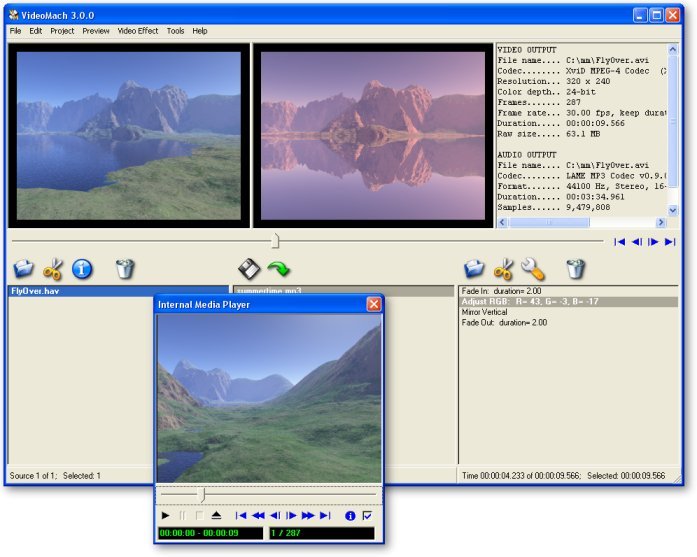Click the scissors icon above the effects list
Screen dimensions: 697x557
[503, 269]
